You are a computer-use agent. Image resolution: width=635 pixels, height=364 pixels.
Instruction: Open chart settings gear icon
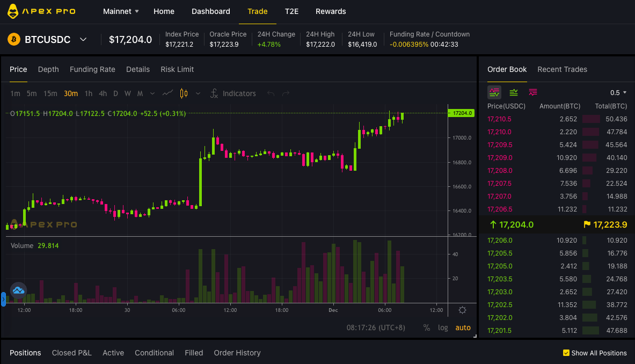tap(463, 310)
